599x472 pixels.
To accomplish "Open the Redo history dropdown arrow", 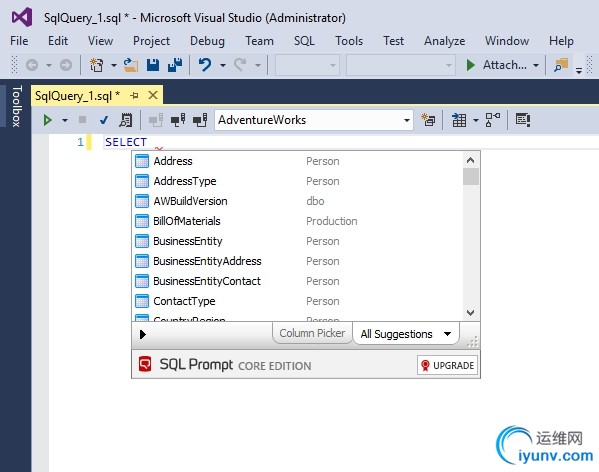I will [x=258, y=65].
